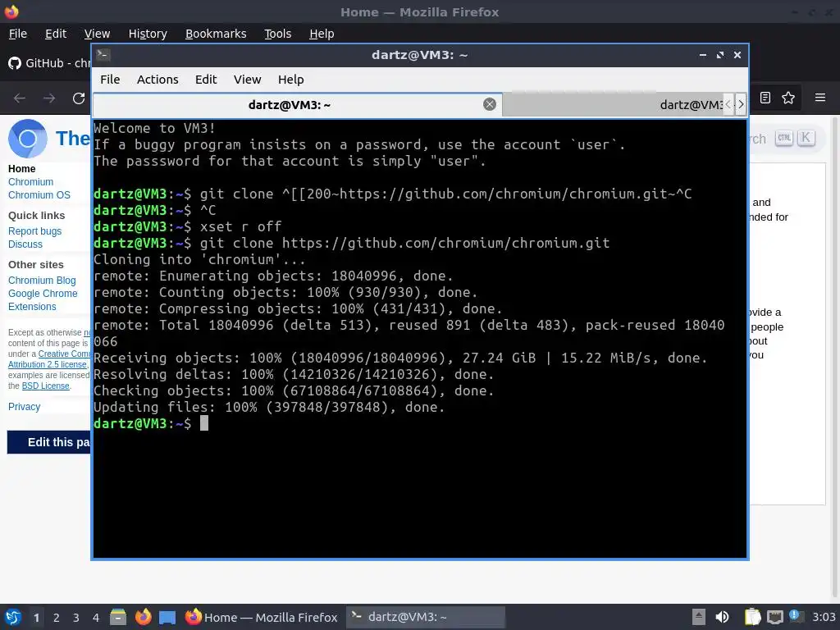
Task: Click the update notification tray icon
Action: coord(796,616)
